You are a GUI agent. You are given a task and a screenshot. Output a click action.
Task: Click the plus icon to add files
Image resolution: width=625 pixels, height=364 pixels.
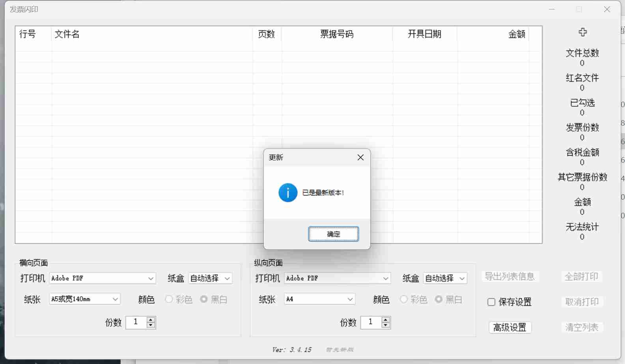pos(582,32)
